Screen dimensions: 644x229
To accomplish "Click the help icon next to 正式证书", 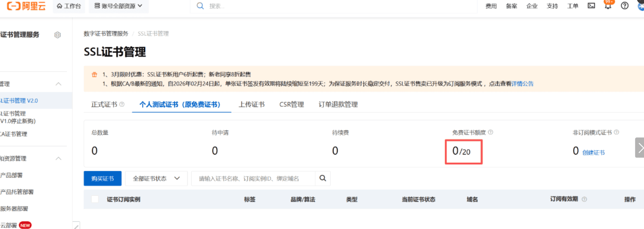I will pyautogui.click(x=122, y=105).
